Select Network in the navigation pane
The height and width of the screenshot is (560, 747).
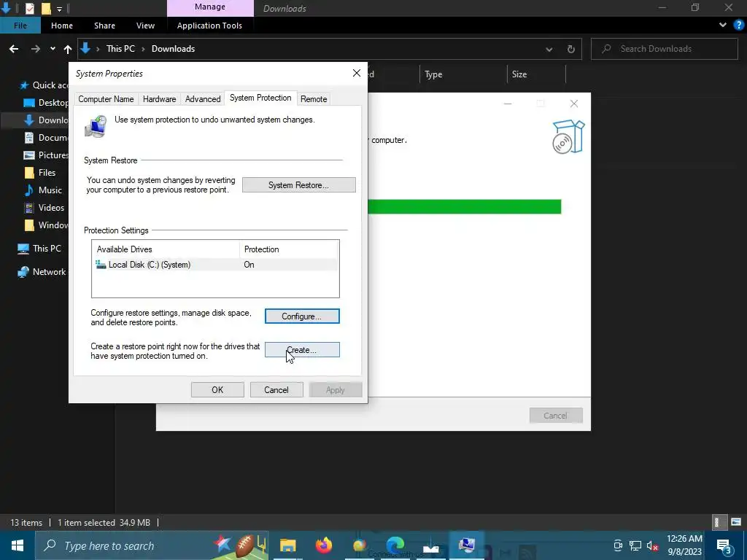(x=42, y=272)
